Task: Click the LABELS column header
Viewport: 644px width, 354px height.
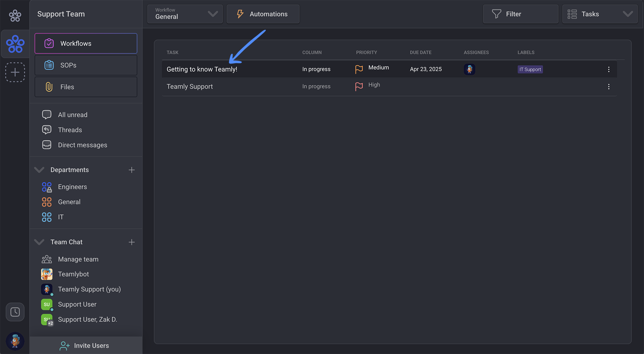Action: pos(526,52)
